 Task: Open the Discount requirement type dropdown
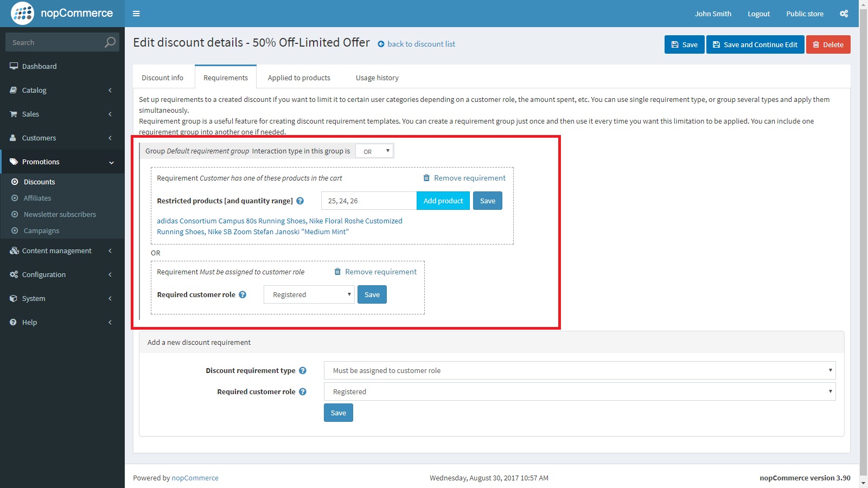click(x=579, y=370)
